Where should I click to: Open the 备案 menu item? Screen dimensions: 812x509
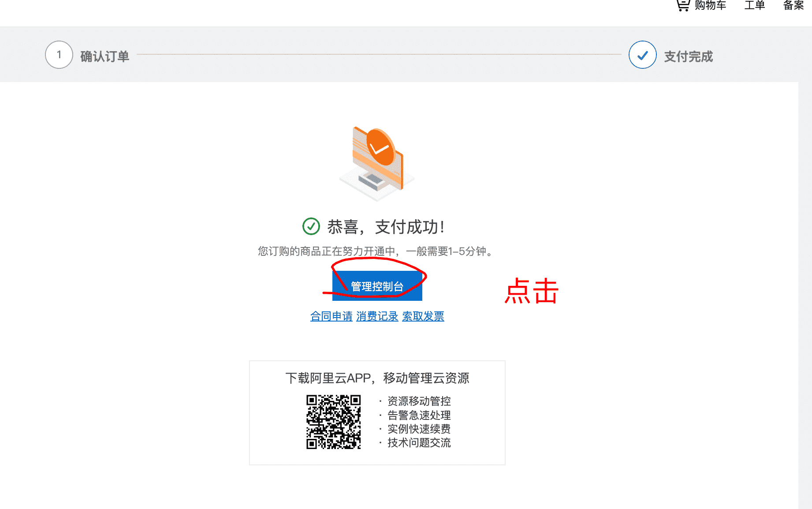[793, 6]
